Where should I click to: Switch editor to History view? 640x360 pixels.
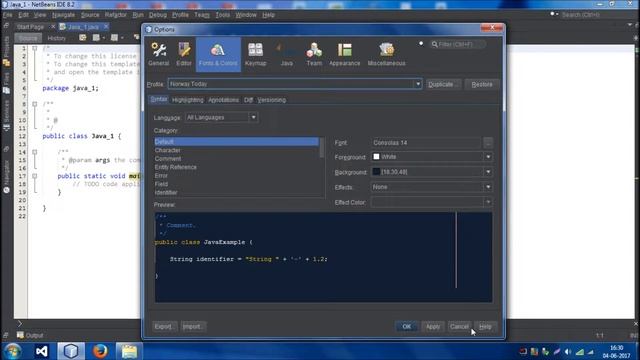(x=57, y=38)
